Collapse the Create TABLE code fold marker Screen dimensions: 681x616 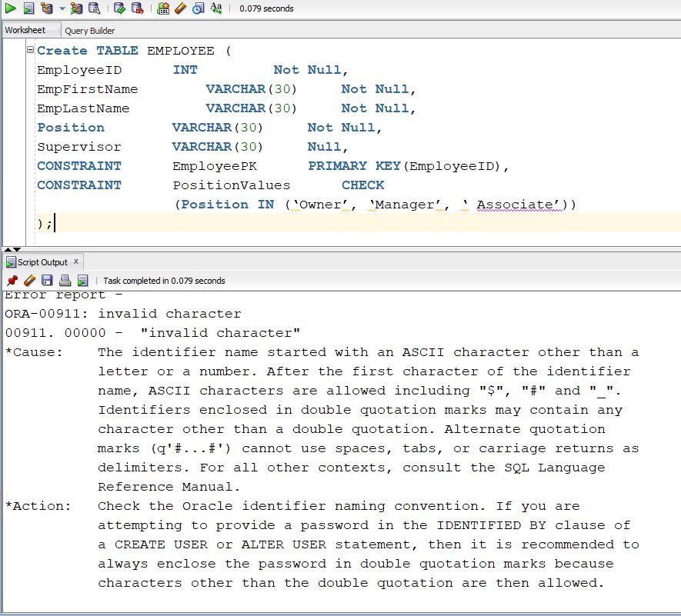tap(31, 49)
